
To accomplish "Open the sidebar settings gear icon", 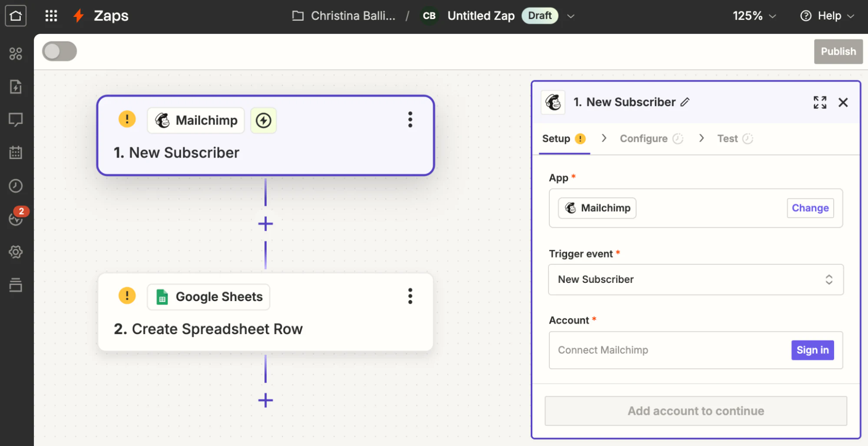I will click(x=16, y=252).
